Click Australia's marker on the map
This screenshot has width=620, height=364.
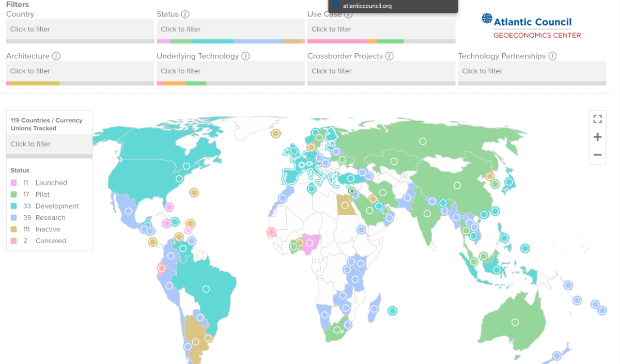click(515, 322)
